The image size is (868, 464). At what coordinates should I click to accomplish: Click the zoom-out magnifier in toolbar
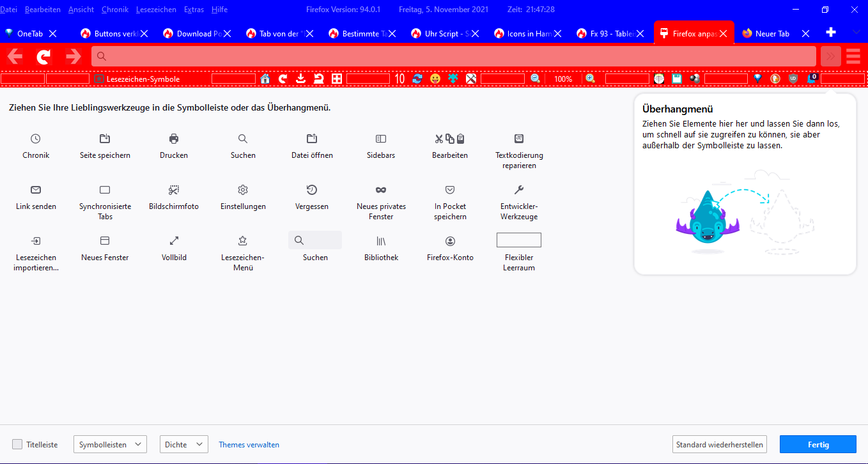pos(535,79)
